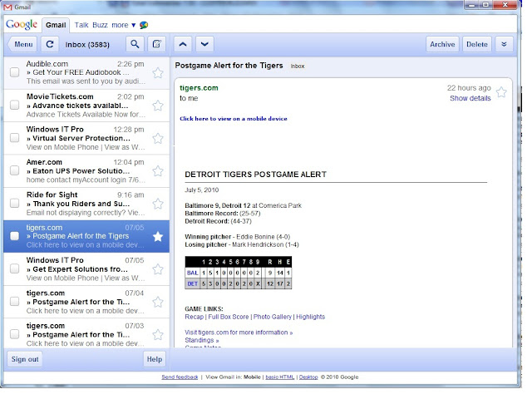532x399 pixels.
Task: Open the Windows IT Pro Virtual Server email
Action: tap(79, 139)
